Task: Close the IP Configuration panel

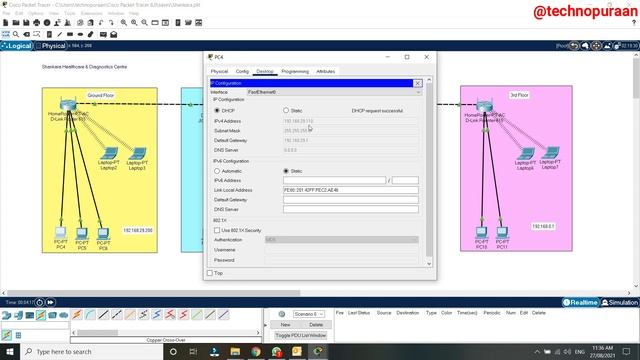Action: (x=418, y=83)
